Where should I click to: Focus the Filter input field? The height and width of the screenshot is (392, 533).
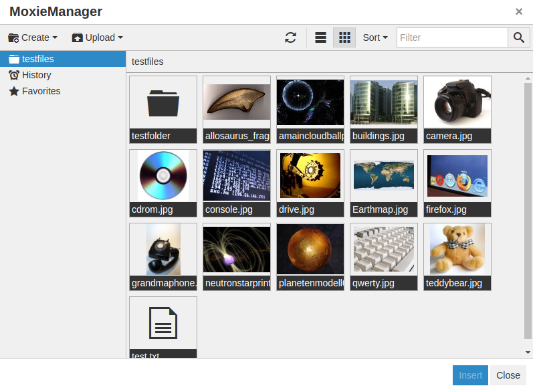452,37
